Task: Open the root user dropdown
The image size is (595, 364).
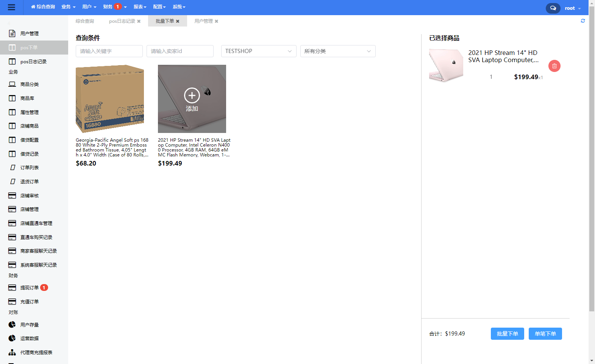Action: coord(573,8)
